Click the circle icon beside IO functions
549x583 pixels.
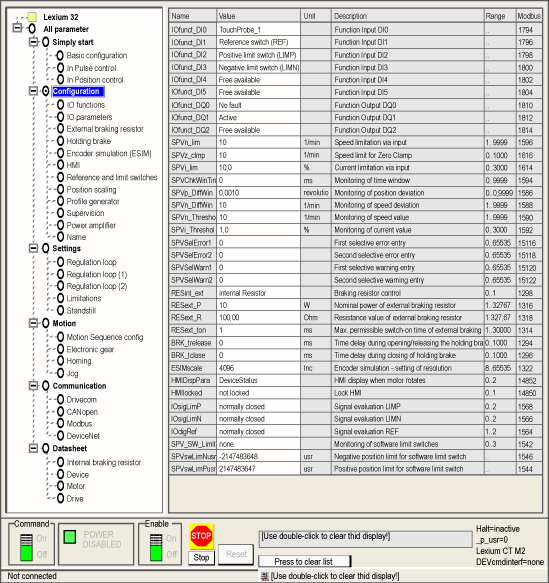pyautogui.click(x=60, y=105)
